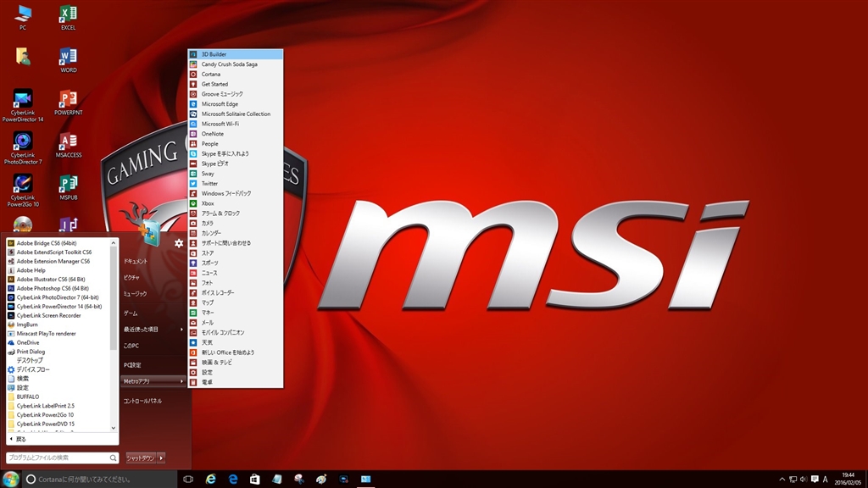The width and height of the screenshot is (868, 488).
Task: Open Internet Explorer from the taskbar
Action: coord(210,480)
